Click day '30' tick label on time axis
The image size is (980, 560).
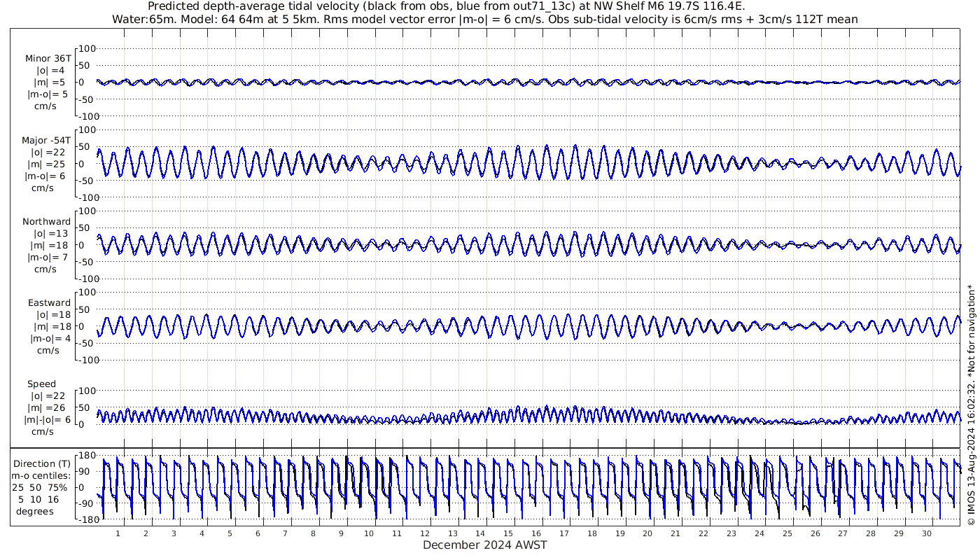click(x=926, y=533)
